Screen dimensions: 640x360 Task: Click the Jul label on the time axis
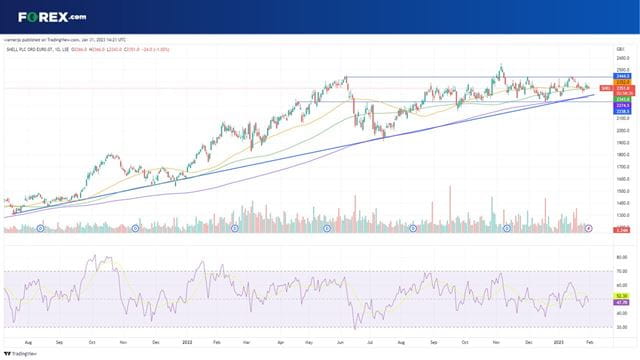(x=370, y=342)
